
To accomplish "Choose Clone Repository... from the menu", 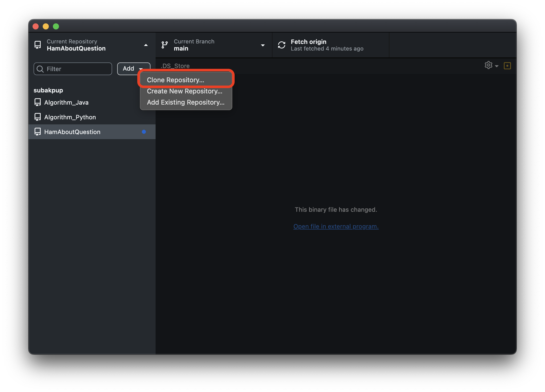I will (x=175, y=80).
